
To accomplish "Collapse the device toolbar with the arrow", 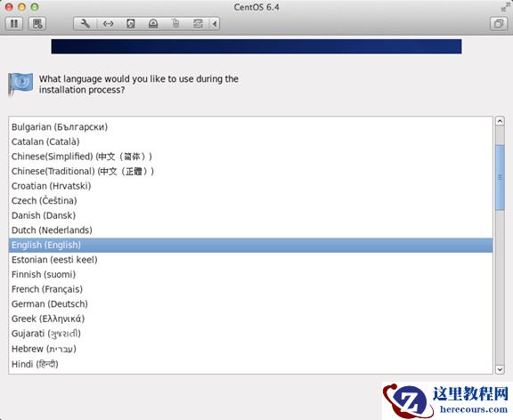I will (x=215, y=23).
